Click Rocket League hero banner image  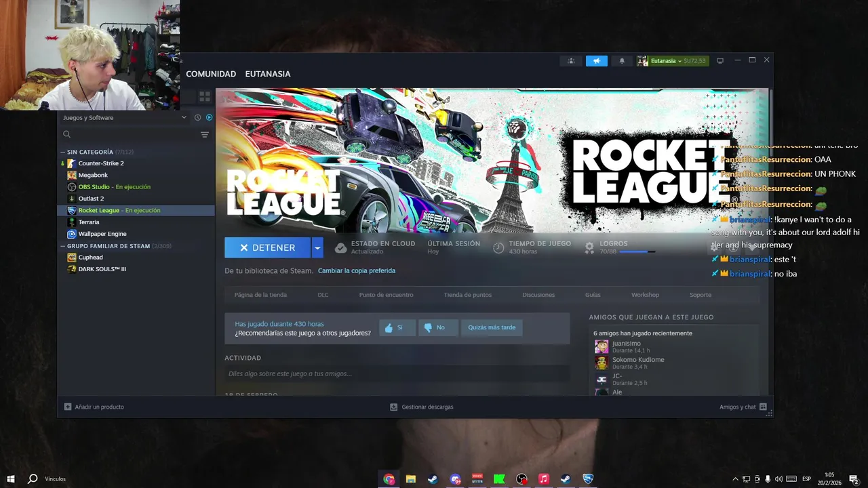492,161
